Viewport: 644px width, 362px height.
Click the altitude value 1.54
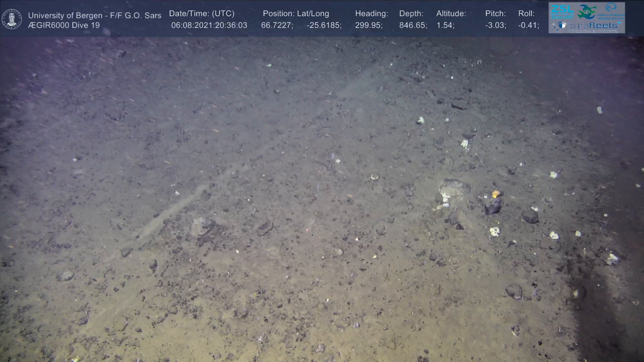(x=445, y=25)
